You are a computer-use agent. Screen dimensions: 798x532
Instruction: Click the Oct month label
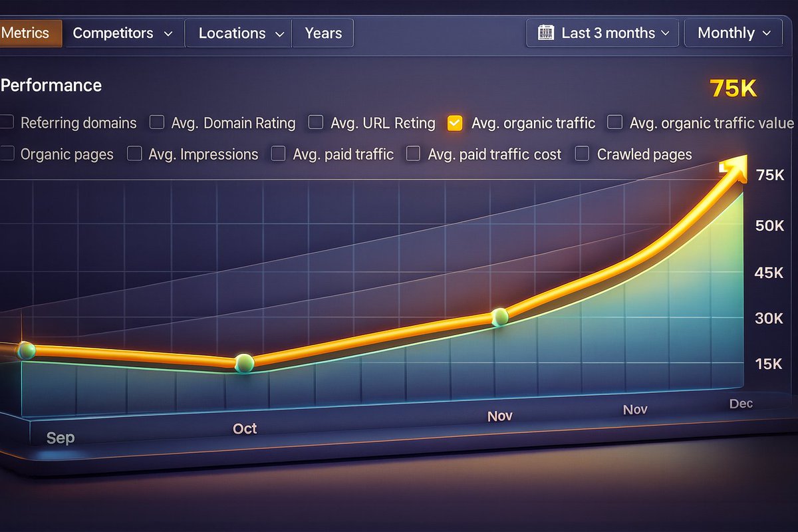point(245,429)
